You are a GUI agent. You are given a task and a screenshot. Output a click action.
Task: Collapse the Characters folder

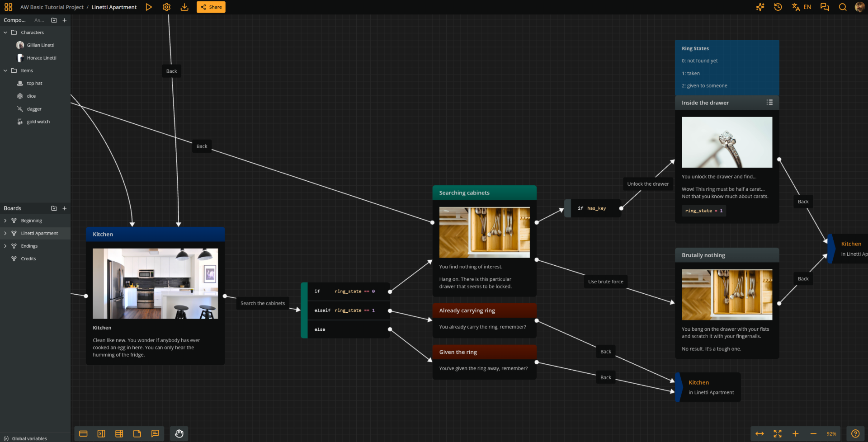coord(5,33)
